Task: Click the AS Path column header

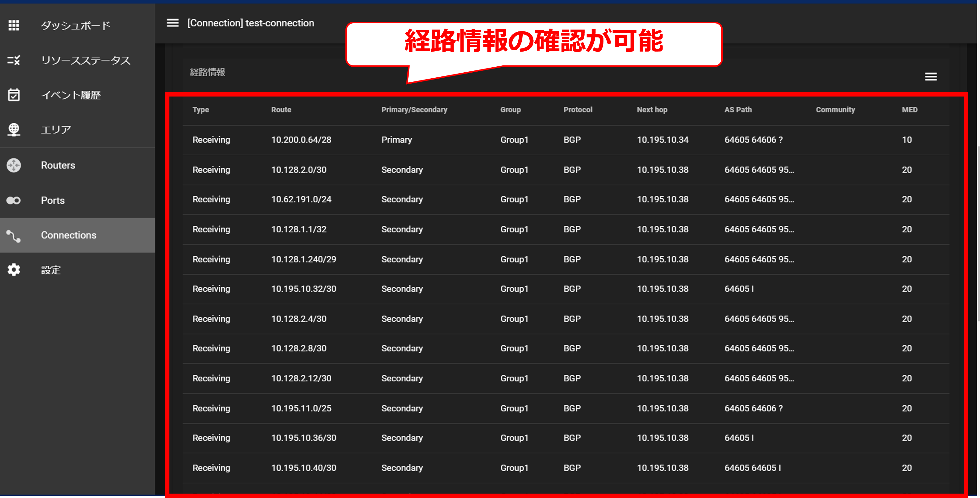Action: pyautogui.click(x=738, y=110)
